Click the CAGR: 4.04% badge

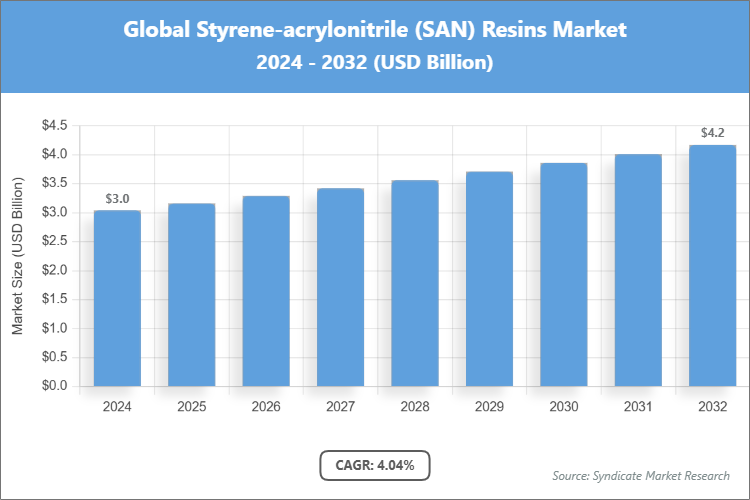pos(375,465)
